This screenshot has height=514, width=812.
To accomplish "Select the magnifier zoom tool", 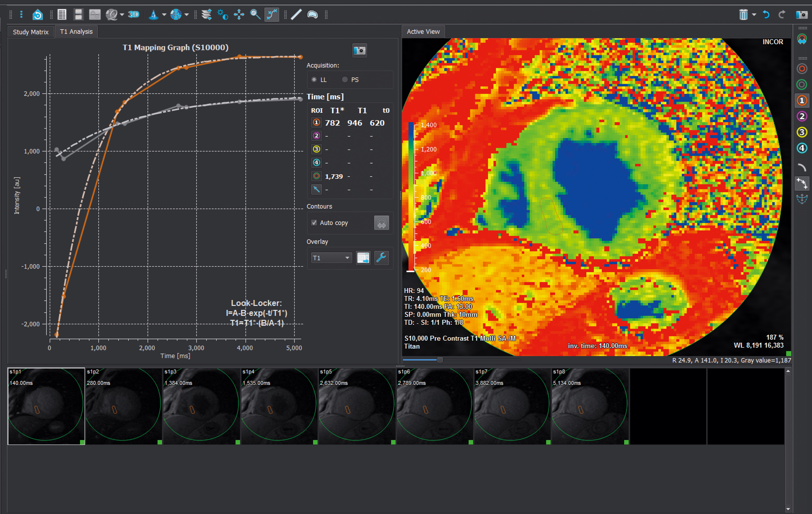I will [255, 14].
